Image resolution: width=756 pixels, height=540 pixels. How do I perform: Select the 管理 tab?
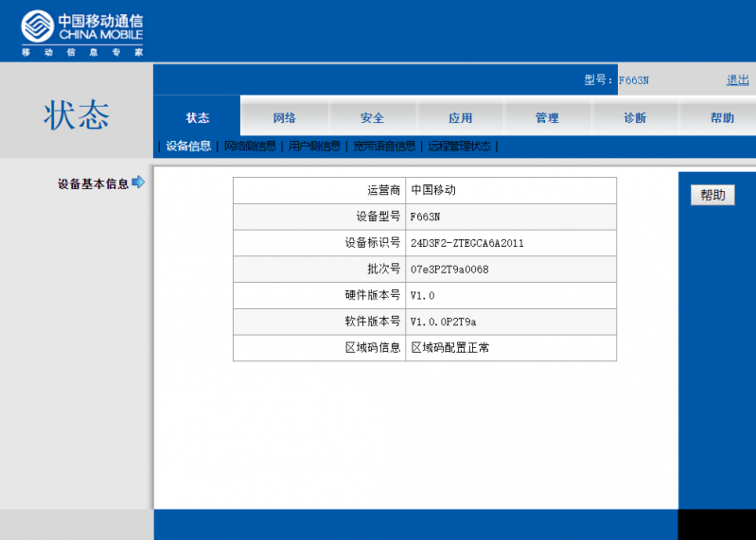(x=547, y=117)
